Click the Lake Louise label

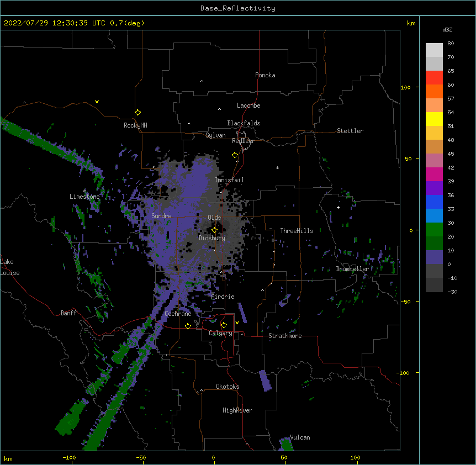pos(10,267)
